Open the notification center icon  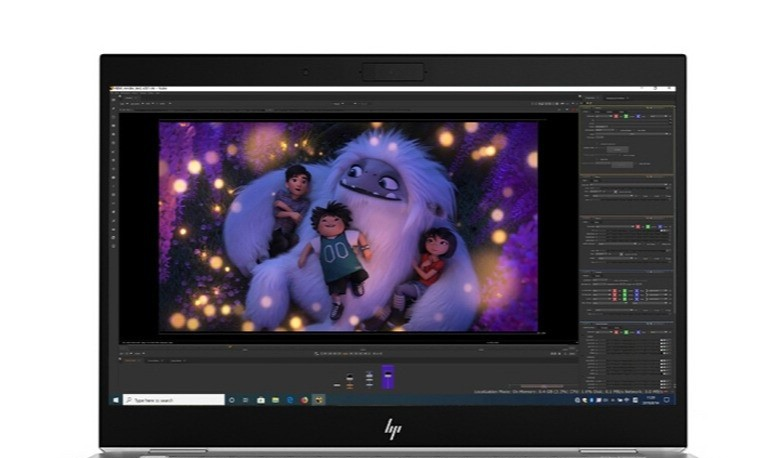pos(667,400)
